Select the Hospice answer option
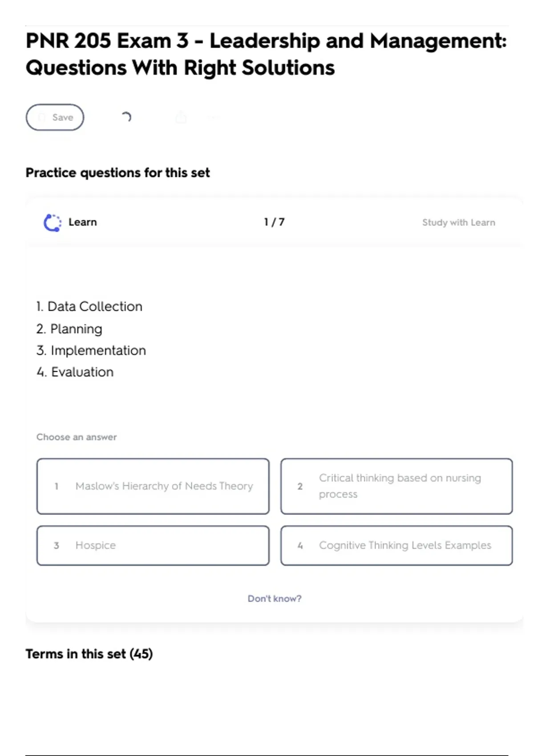 point(153,545)
